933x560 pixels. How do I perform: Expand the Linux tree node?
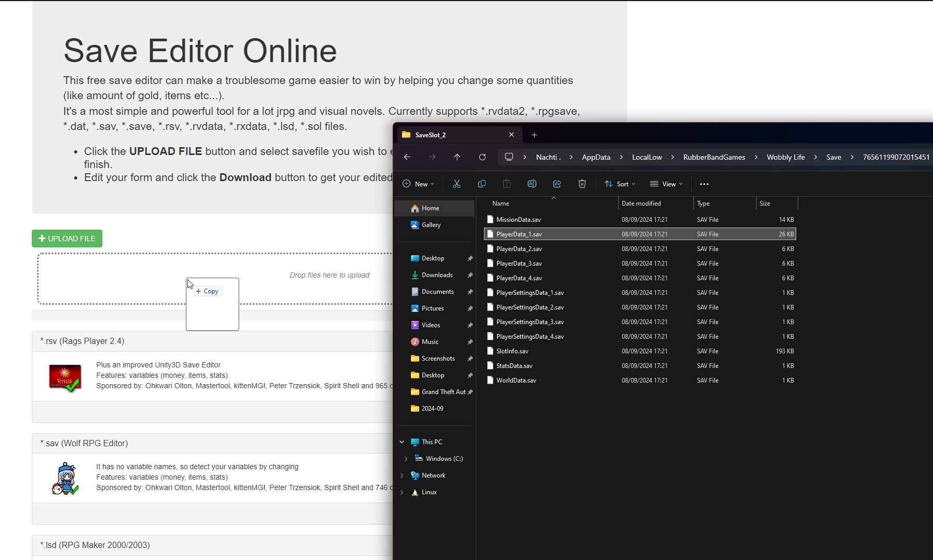pyautogui.click(x=401, y=492)
